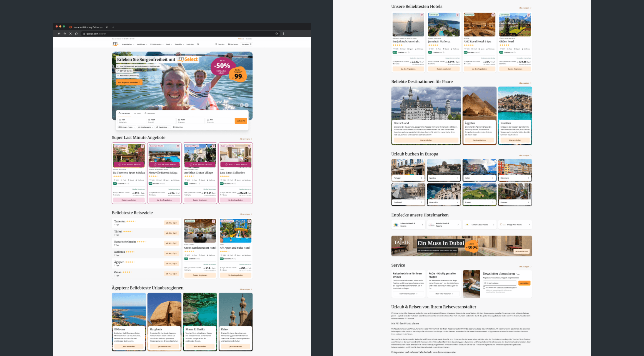
Task: Open browser three-dot menu
Action: (283, 34)
